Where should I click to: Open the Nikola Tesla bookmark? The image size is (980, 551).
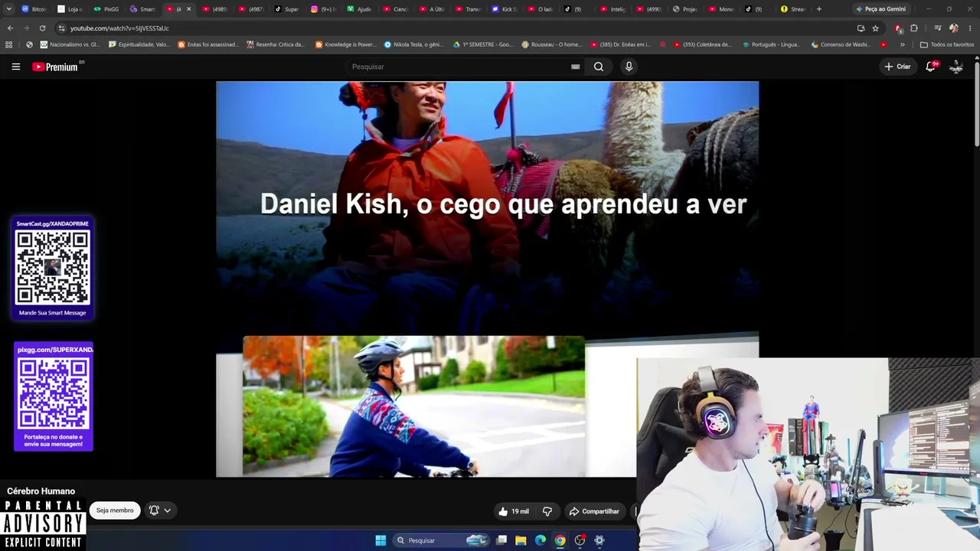(x=413, y=44)
